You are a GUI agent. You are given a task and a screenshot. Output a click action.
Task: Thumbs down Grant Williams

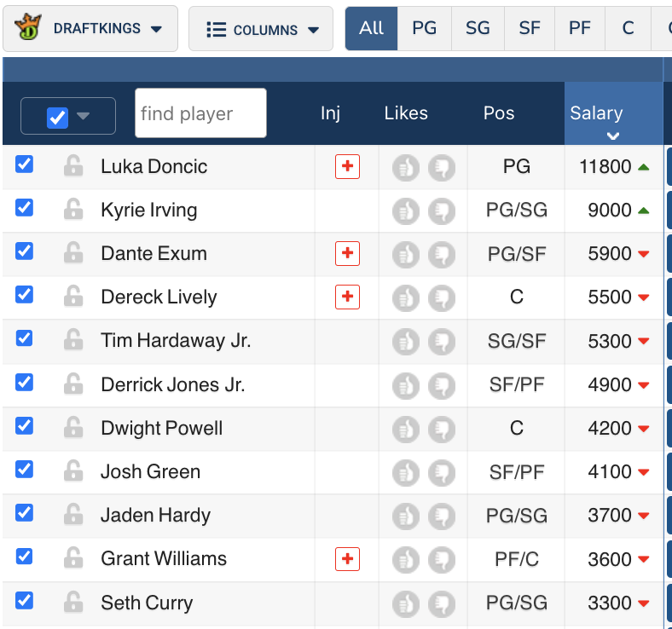[442, 560]
